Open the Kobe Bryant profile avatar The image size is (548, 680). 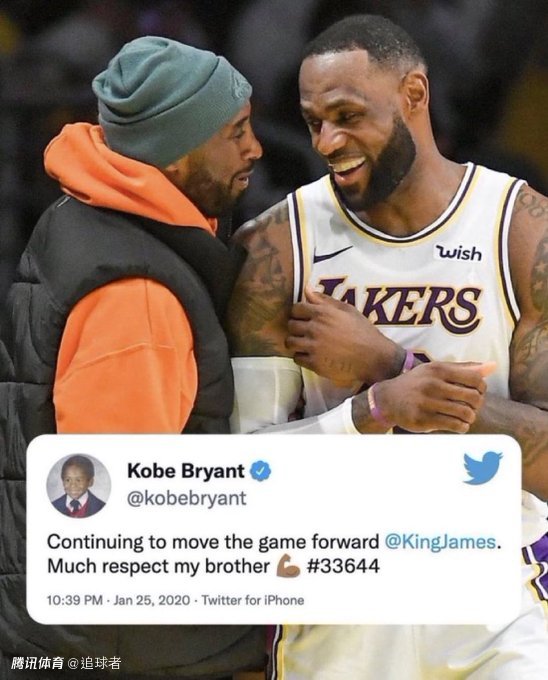[78, 486]
